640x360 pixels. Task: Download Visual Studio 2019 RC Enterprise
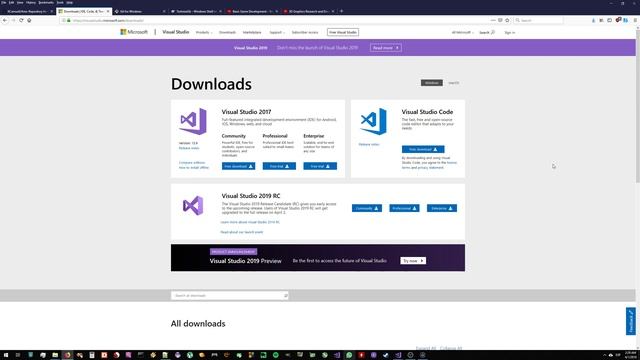442,208
